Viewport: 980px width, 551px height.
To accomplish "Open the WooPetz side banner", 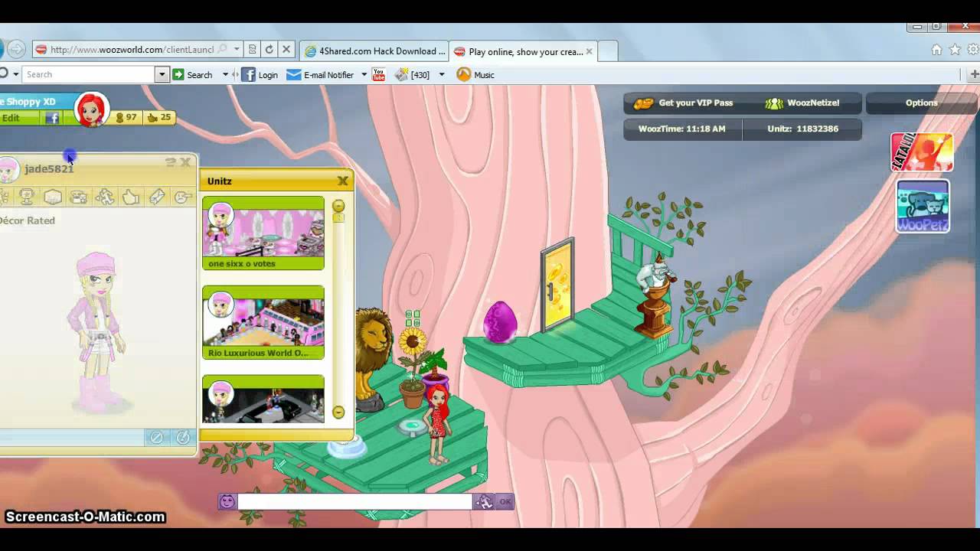I will 923,206.
